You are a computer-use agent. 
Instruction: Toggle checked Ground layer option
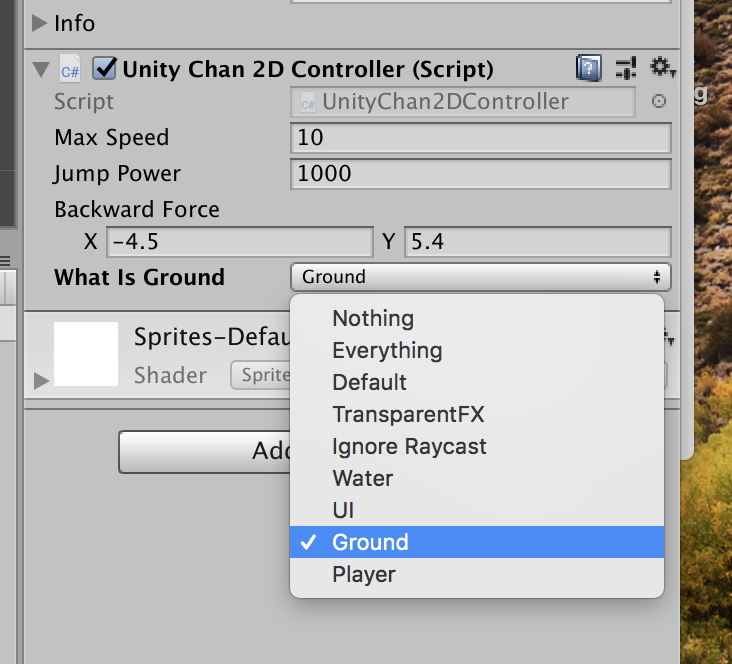tap(477, 542)
